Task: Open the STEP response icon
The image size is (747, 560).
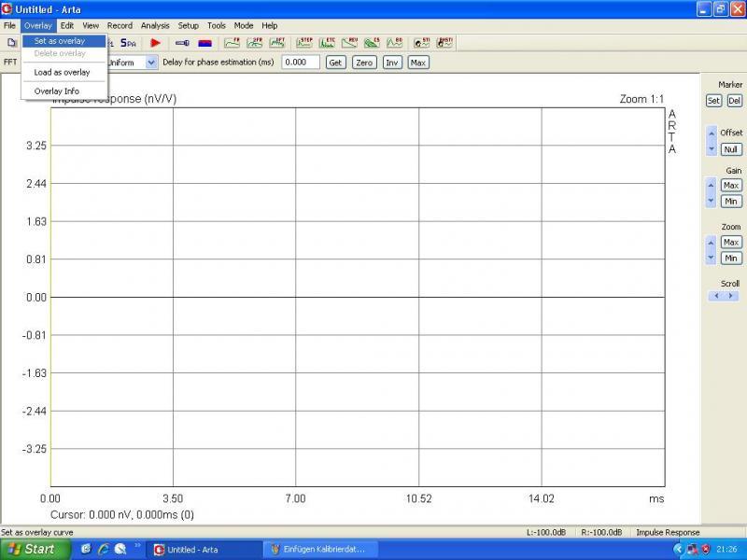Action: click(x=304, y=43)
